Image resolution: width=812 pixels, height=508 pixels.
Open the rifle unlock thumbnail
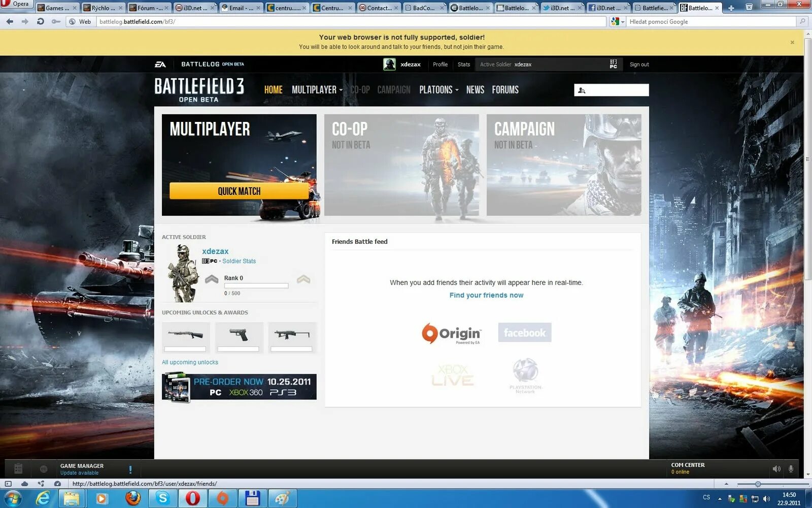292,337
